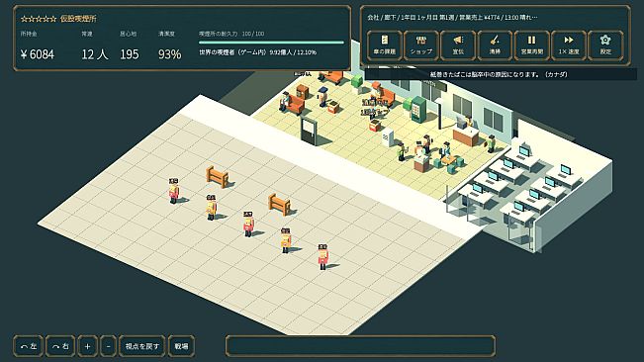Click the status line showing ¥4774 sales

[x=452, y=17]
